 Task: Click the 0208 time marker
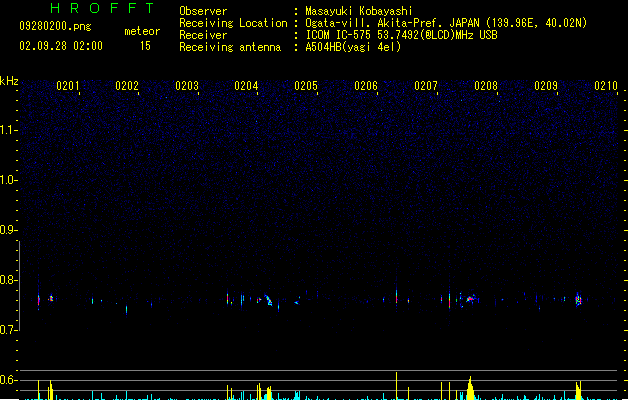click(x=486, y=86)
